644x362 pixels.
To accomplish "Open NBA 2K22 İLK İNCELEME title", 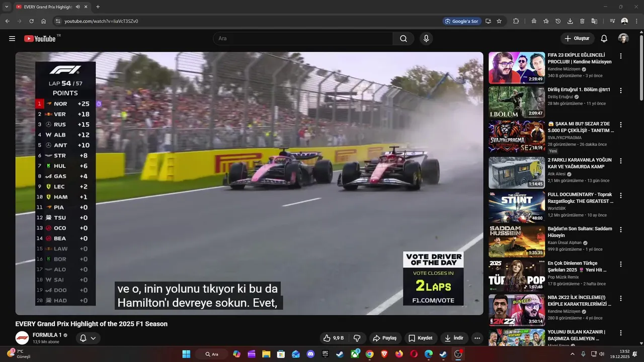I will coord(580,301).
